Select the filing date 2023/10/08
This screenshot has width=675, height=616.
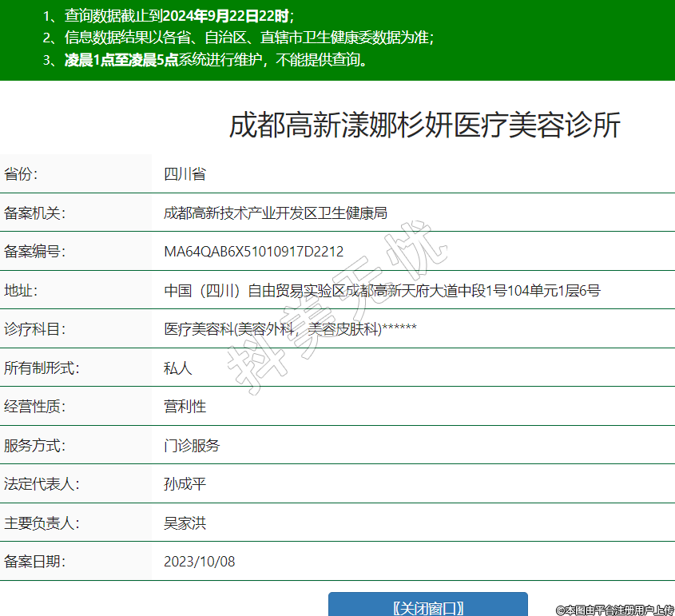click(x=200, y=562)
